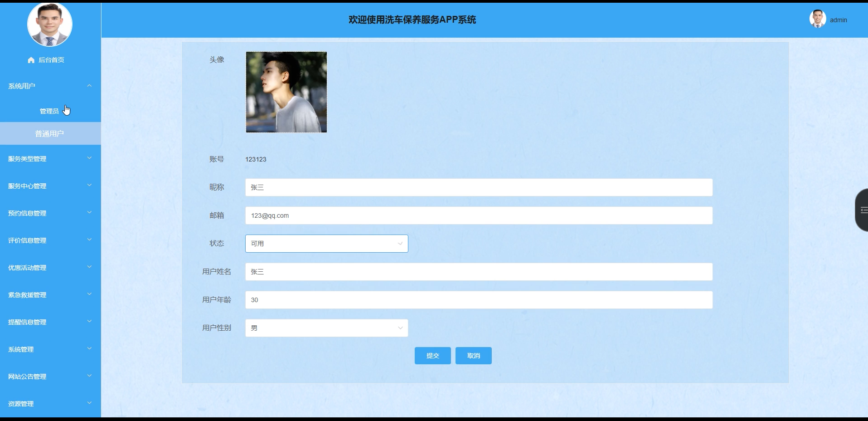
Task: Submit the form with 提交 button
Action: pos(433,356)
